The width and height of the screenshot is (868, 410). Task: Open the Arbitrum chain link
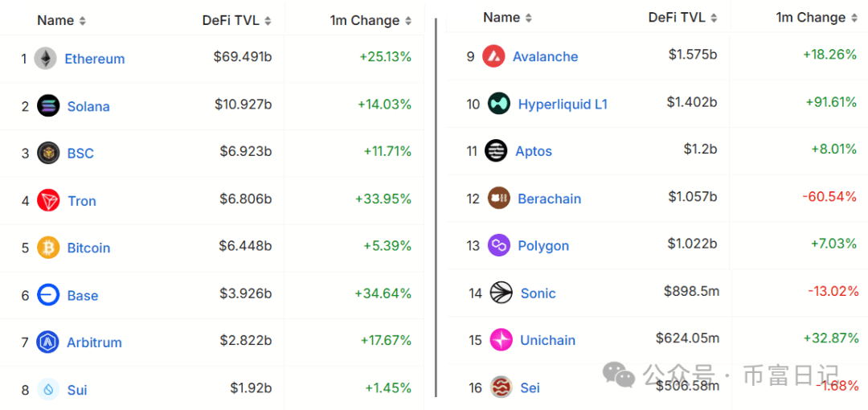[x=94, y=342]
